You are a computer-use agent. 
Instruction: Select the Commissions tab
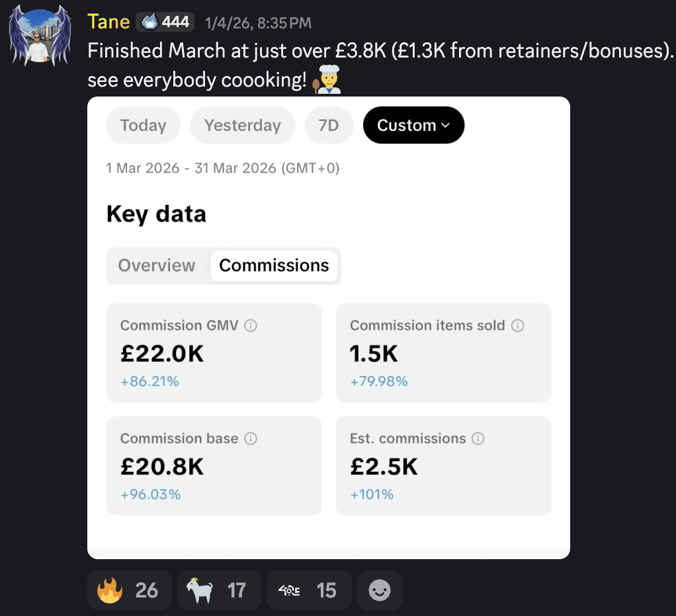(x=274, y=265)
